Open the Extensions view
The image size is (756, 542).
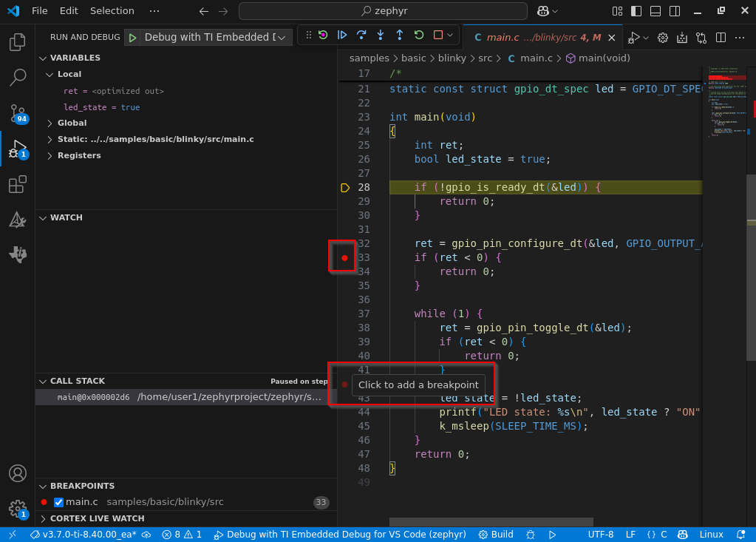pyautogui.click(x=18, y=184)
